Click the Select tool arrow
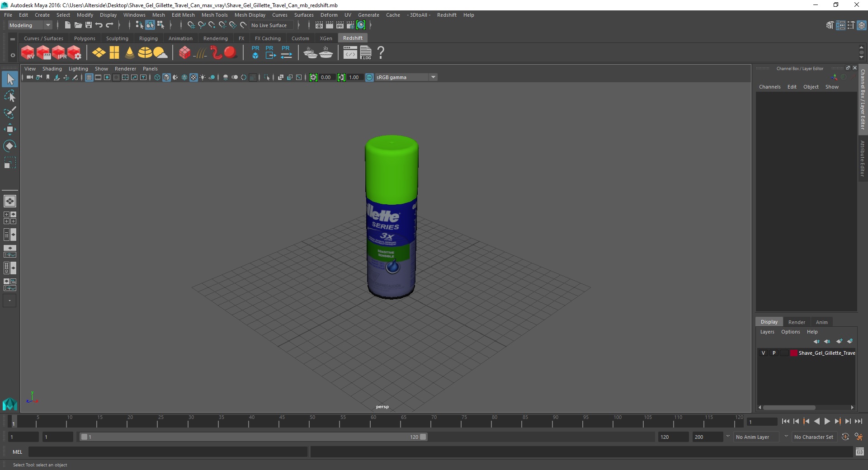The height and width of the screenshot is (470, 868). coord(9,79)
